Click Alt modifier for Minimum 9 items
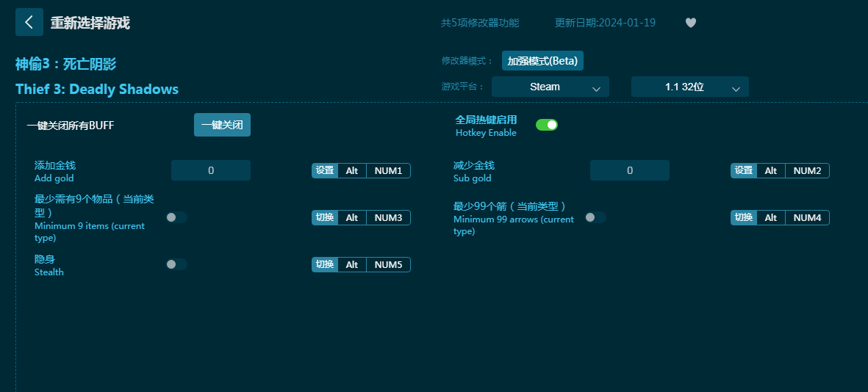Screen dimensions: 868x392 pos(352,217)
